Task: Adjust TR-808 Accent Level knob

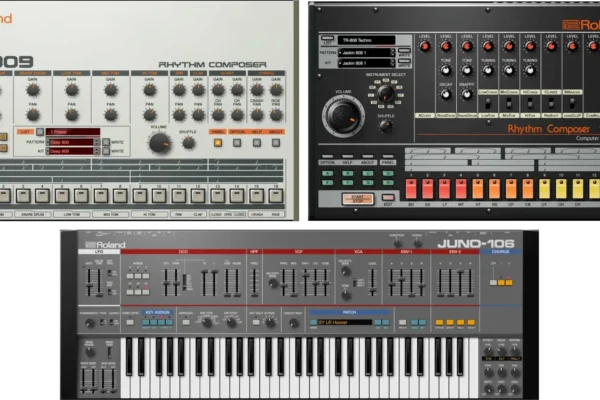Action: coord(424,47)
